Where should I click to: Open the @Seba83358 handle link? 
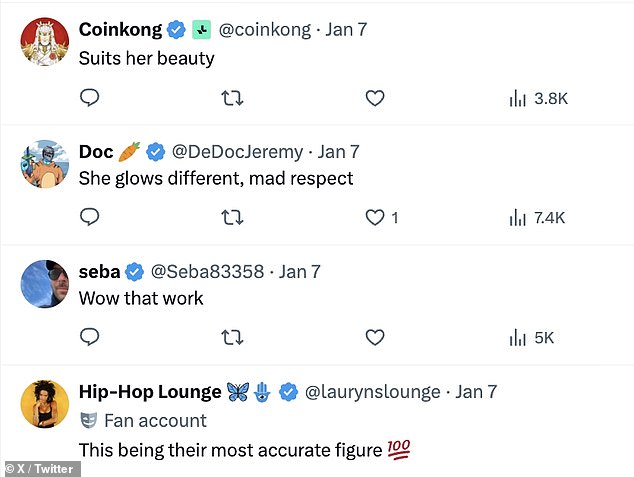207,271
